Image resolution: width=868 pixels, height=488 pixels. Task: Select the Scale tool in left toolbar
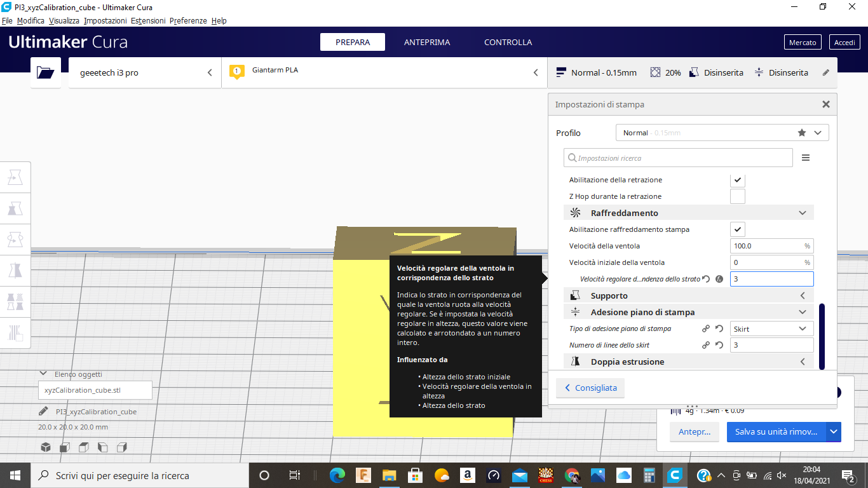coord(15,208)
